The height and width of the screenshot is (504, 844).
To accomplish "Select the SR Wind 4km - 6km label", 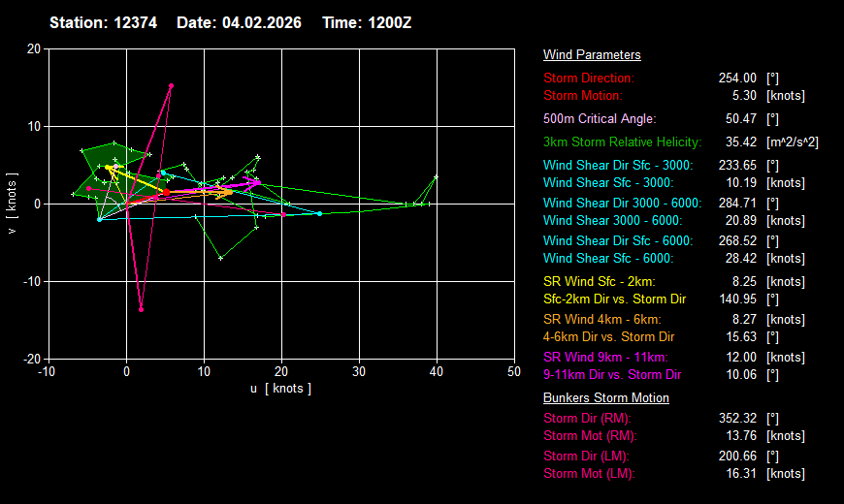I will point(601,319).
